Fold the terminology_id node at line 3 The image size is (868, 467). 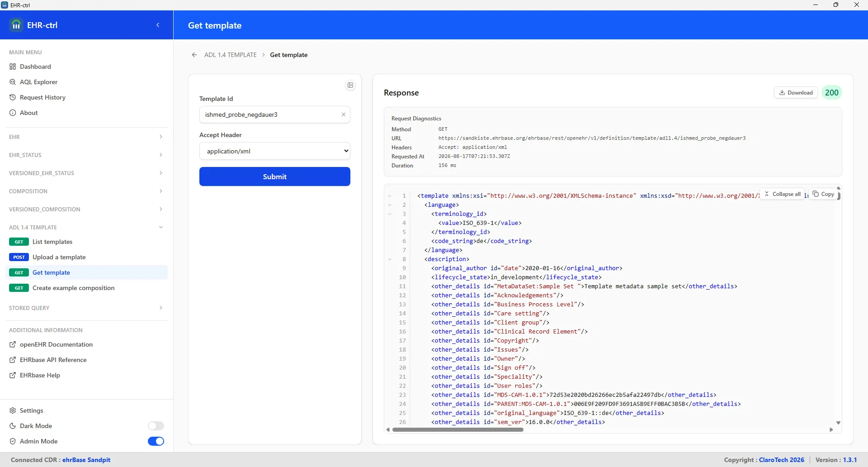tap(390, 214)
